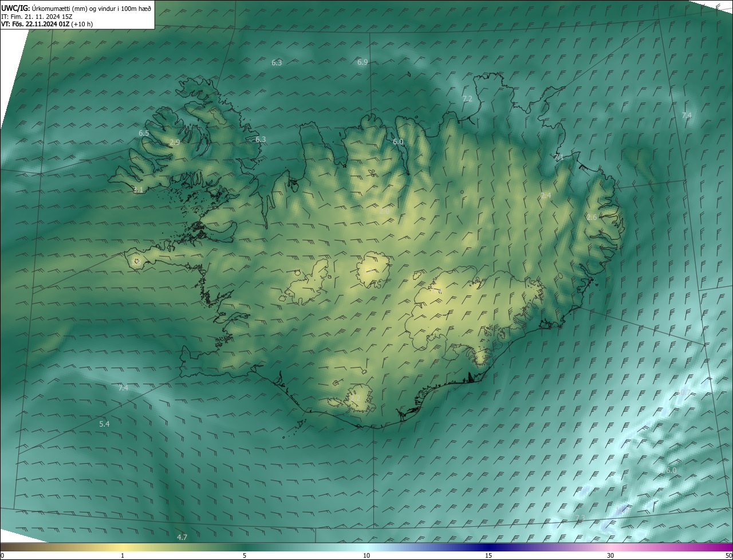Click the 5.4 value label southwest of Iceland
The width and height of the screenshot is (733, 560).
[x=104, y=424]
